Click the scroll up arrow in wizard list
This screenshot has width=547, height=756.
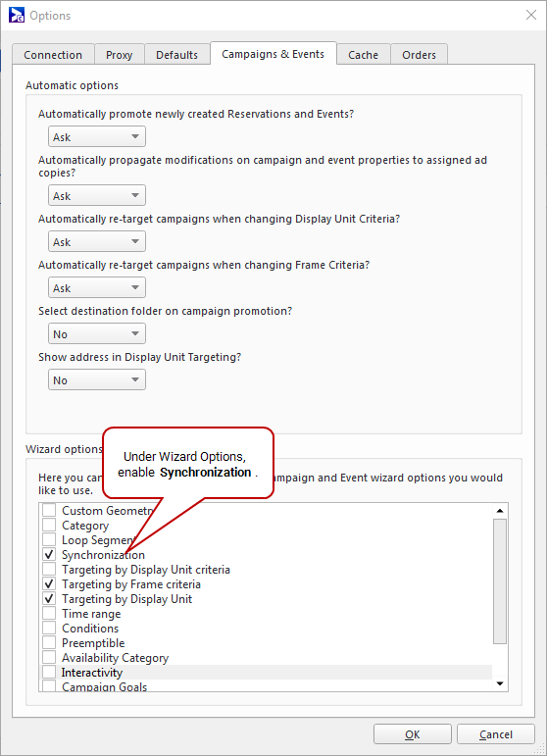500,511
